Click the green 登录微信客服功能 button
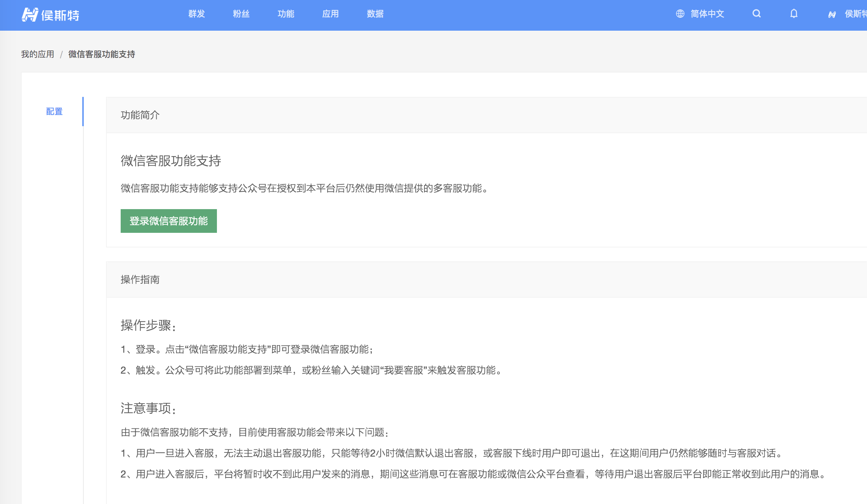This screenshot has width=867, height=504. (169, 221)
